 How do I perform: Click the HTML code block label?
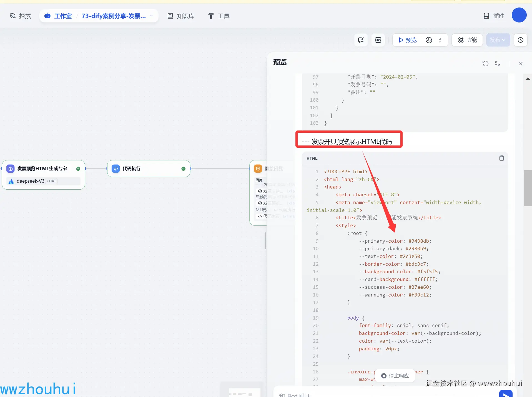312,158
